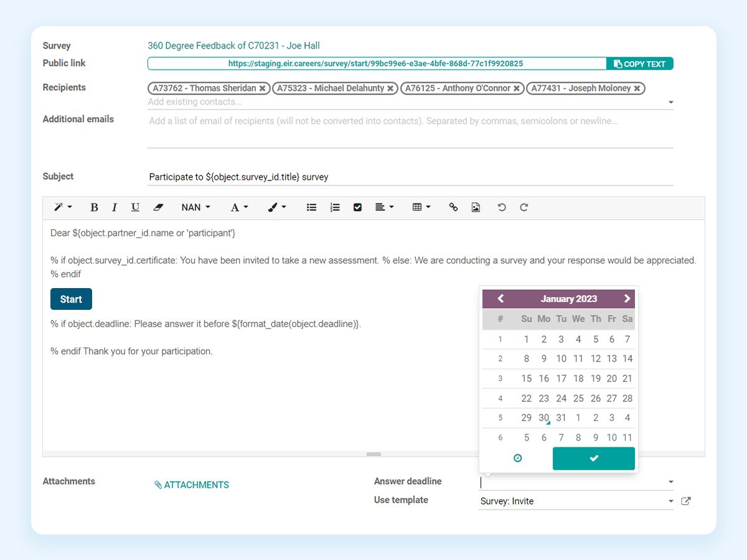Click the editor resize handle bar
This screenshot has width=747, height=560.
click(x=374, y=454)
